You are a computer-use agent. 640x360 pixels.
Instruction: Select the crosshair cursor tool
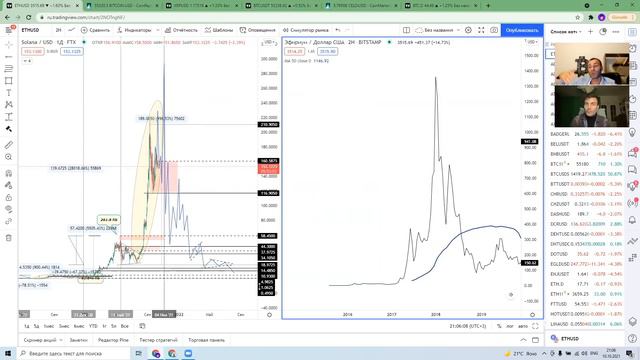tap(9, 44)
